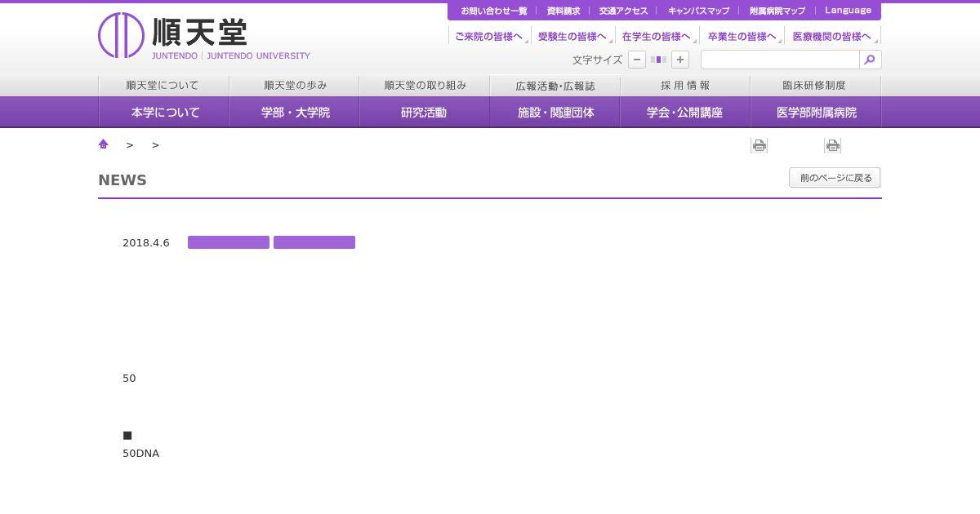
Task: Decrease font size with minus button
Action: [637, 60]
